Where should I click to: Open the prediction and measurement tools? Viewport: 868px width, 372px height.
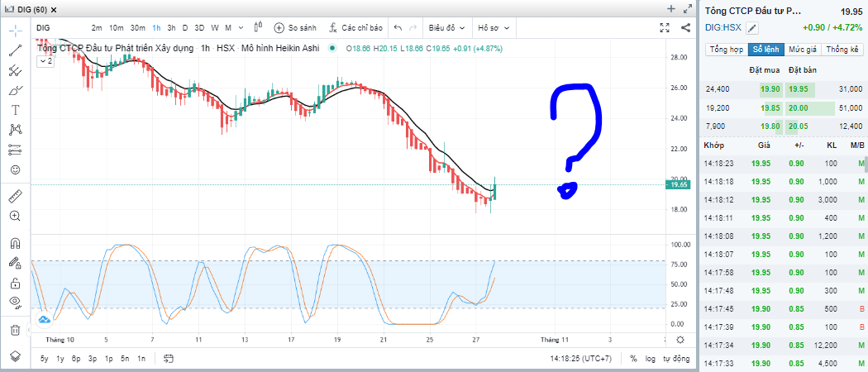pyautogui.click(x=16, y=150)
